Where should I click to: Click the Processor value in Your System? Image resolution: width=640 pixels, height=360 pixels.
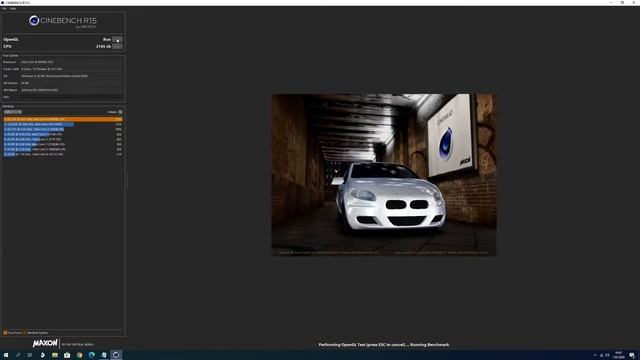tap(37, 62)
